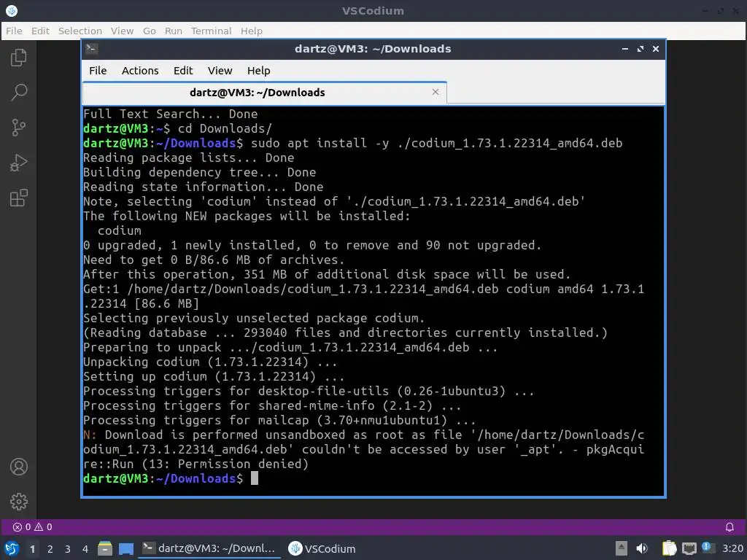Click the removable media eject tray icon
This screenshot has width=747, height=560.
(x=621, y=548)
